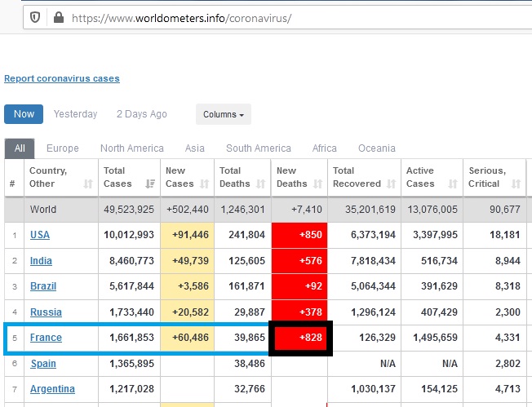
Task: Switch to Yesterday data
Action: click(75, 114)
